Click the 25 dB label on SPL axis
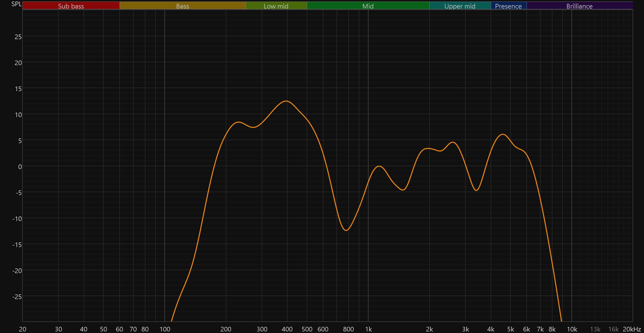This screenshot has width=644, height=333. 18,37
